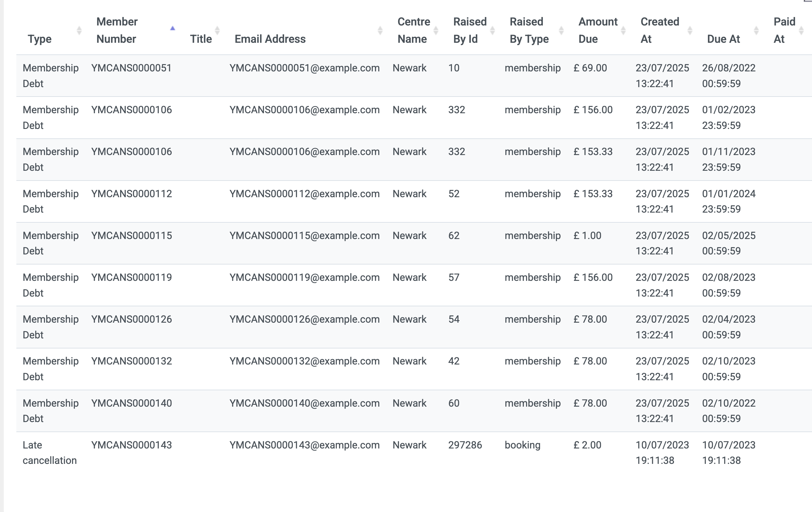Click amount £ 1.00 cell

pos(587,236)
